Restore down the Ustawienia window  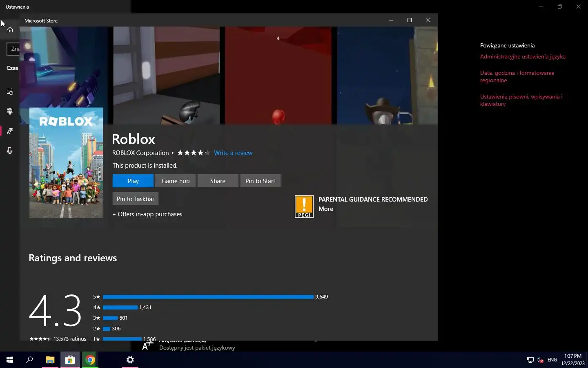click(560, 7)
